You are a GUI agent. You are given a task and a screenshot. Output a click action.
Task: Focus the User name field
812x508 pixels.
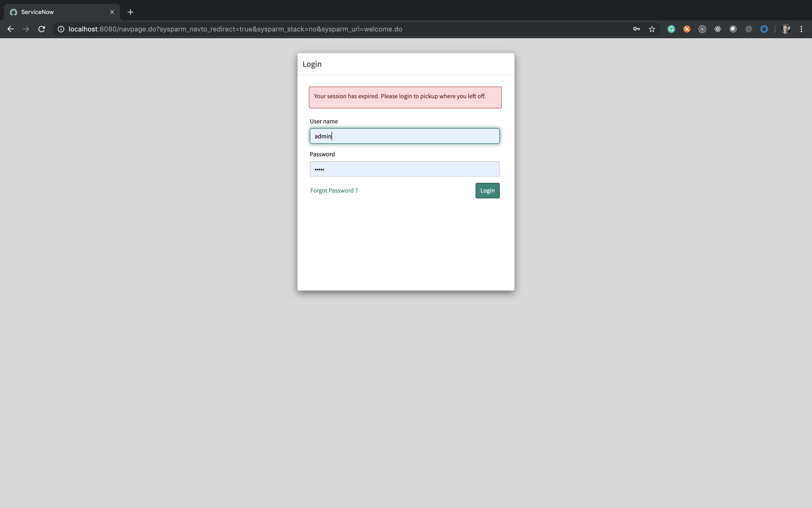pyautogui.click(x=405, y=136)
